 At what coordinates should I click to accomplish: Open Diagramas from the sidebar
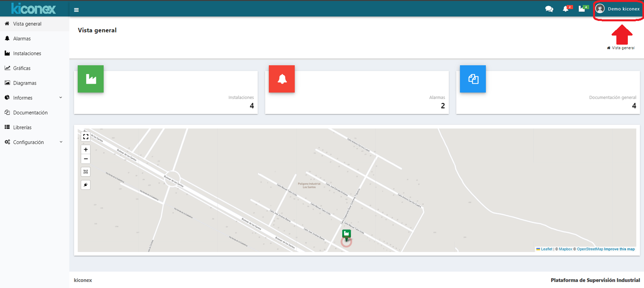click(x=24, y=83)
